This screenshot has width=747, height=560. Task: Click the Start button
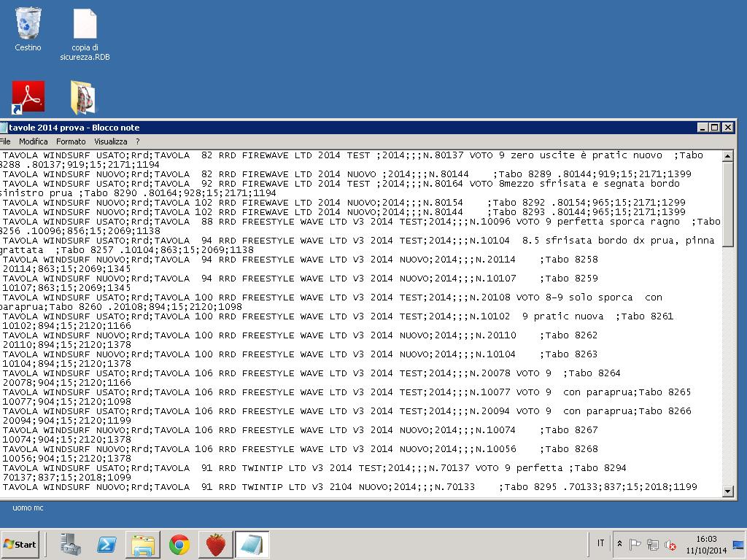[x=20, y=544]
